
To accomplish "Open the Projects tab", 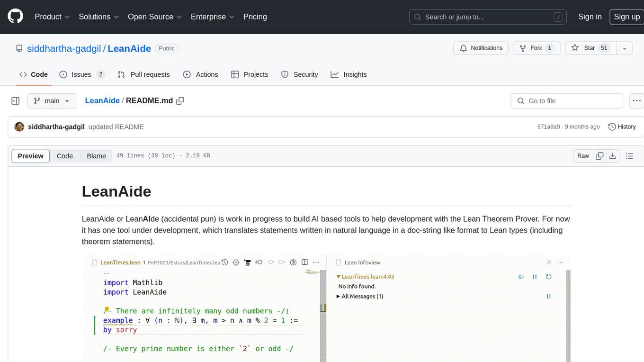I will 250,74.
